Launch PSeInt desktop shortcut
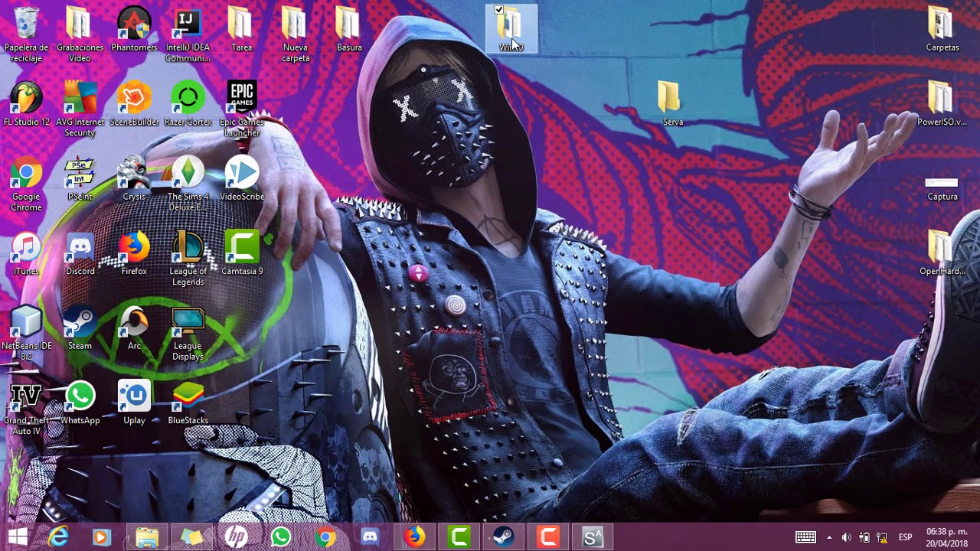Screen dimensions: 980x551 [80, 179]
